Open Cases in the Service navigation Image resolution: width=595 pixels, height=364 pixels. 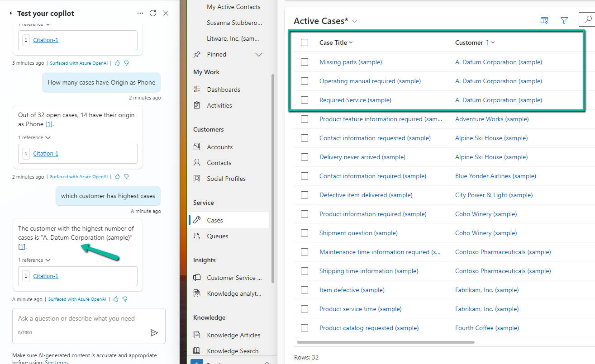click(214, 220)
